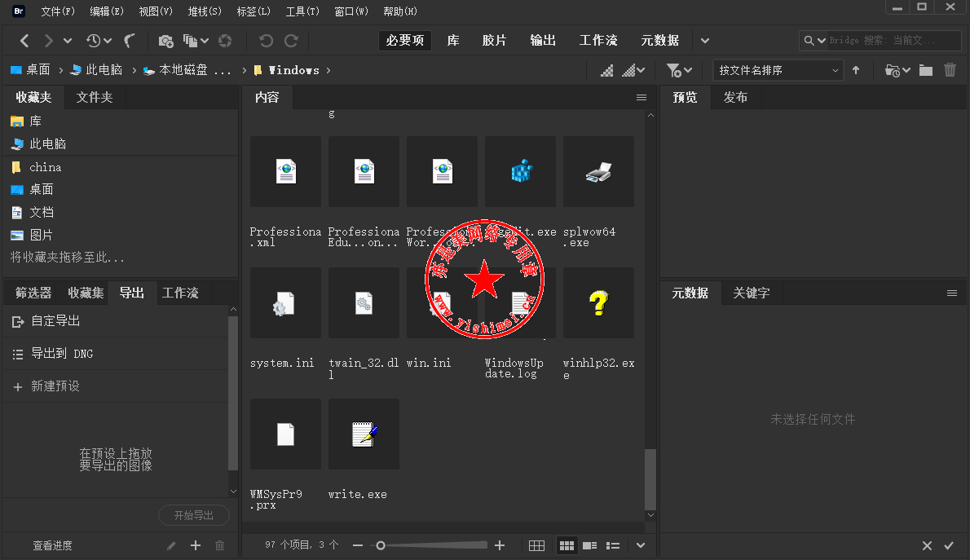Image resolution: width=970 pixels, height=560 pixels.
Task: Expand the recent files dropdown arrow
Action: [x=108, y=41]
